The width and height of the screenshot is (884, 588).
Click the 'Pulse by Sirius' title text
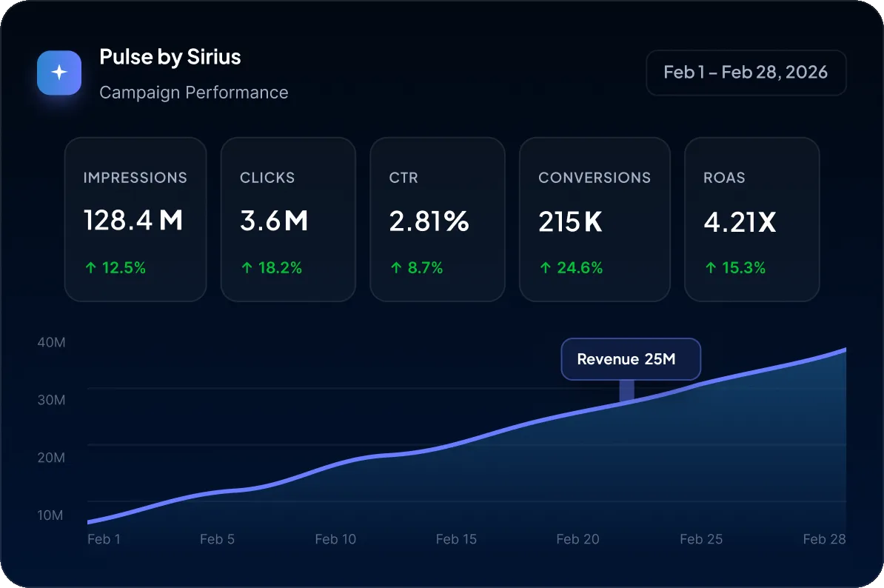pos(170,57)
